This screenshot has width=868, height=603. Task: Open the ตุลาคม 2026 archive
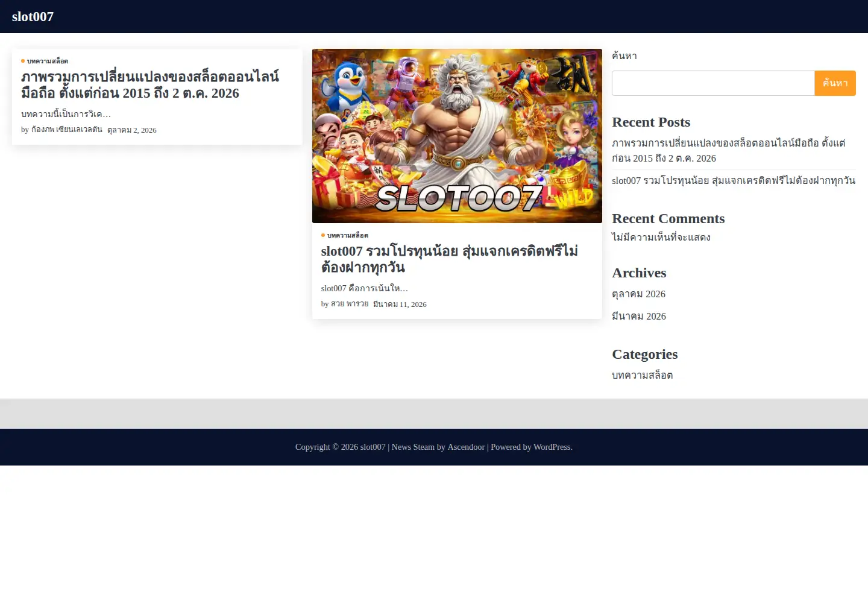pyautogui.click(x=638, y=294)
